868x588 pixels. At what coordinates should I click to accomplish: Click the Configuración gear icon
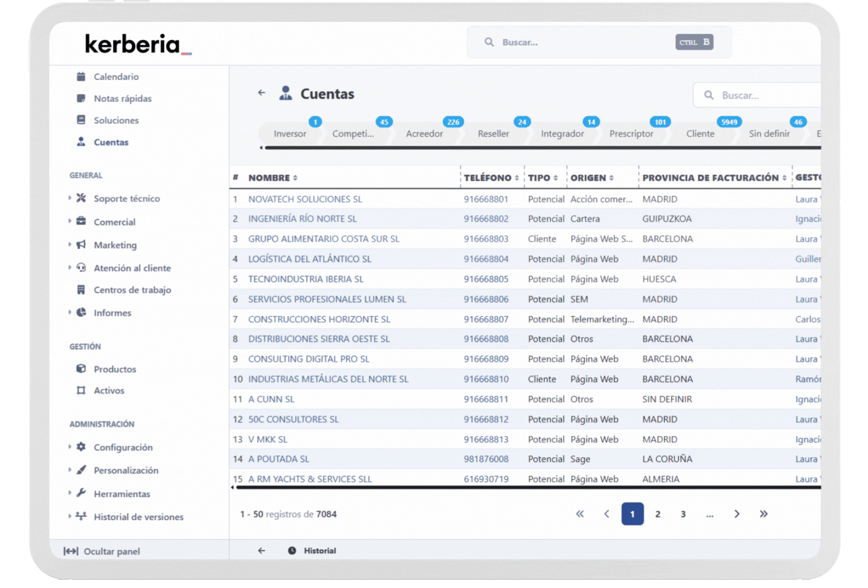pyautogui.click(x=81, y=447)
